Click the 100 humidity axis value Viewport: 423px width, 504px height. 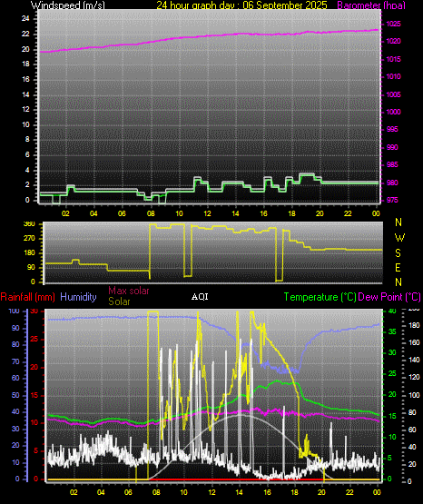click(15, 311)
